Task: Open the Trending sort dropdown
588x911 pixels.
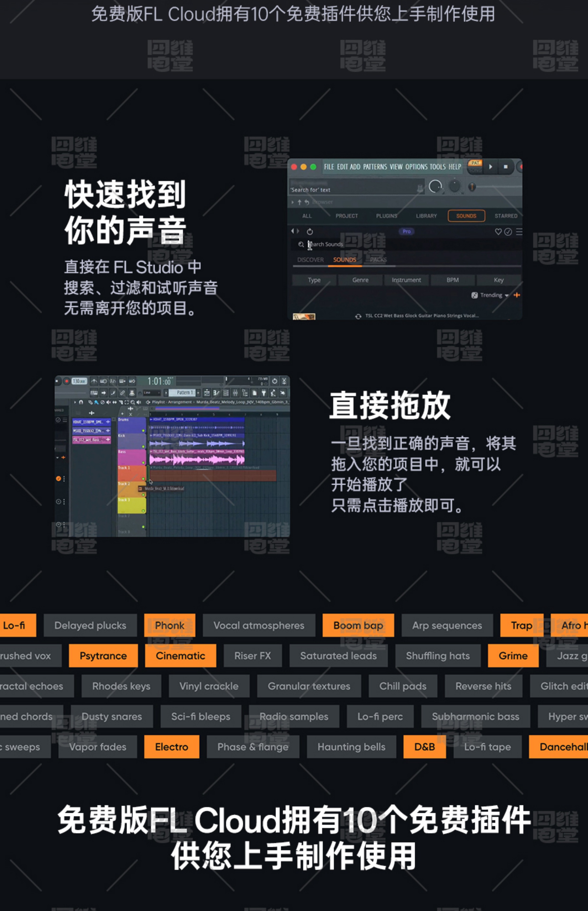Action: 494,295
